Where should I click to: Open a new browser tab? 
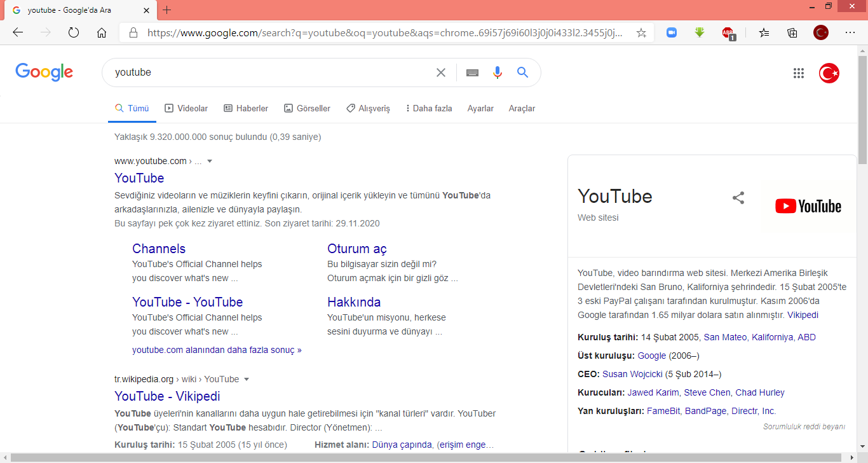point(167,10)
